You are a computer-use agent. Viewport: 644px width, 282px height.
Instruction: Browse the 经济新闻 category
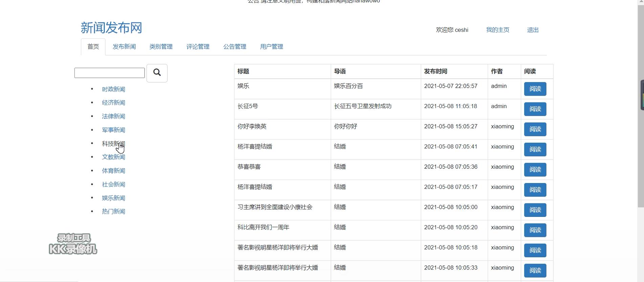[113, 103]
